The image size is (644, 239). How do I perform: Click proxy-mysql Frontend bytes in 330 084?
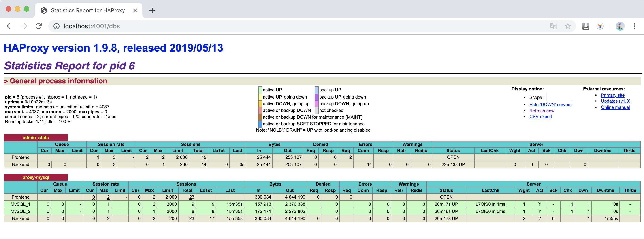point(263,197)
